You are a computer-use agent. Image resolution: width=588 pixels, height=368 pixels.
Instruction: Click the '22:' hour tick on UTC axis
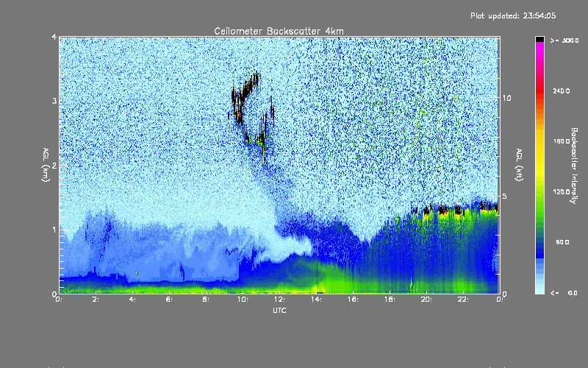463,300
